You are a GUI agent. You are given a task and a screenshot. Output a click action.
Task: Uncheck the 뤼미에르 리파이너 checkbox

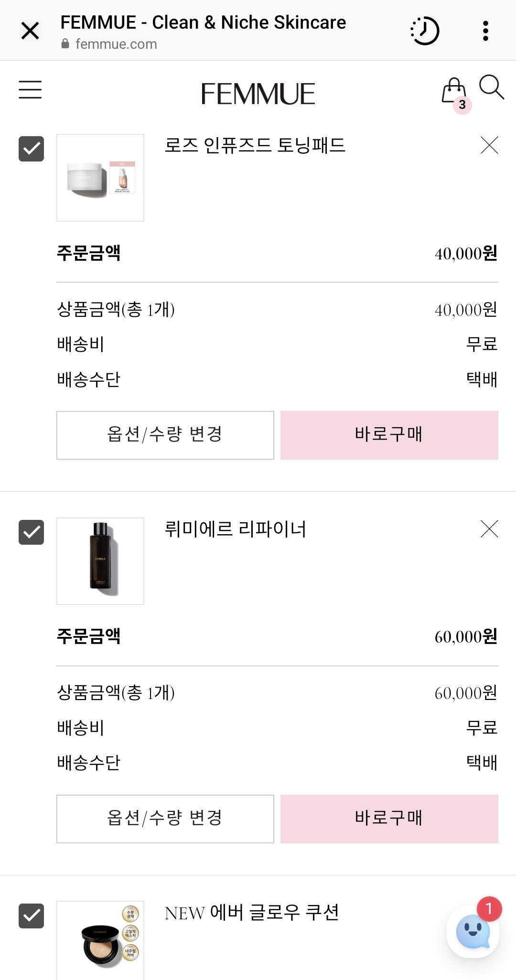pos(31,532)
